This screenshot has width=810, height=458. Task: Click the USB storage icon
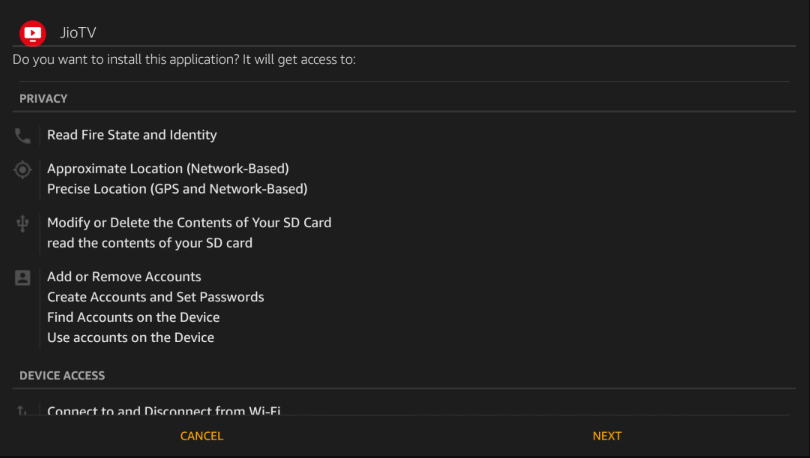[23, 224]
